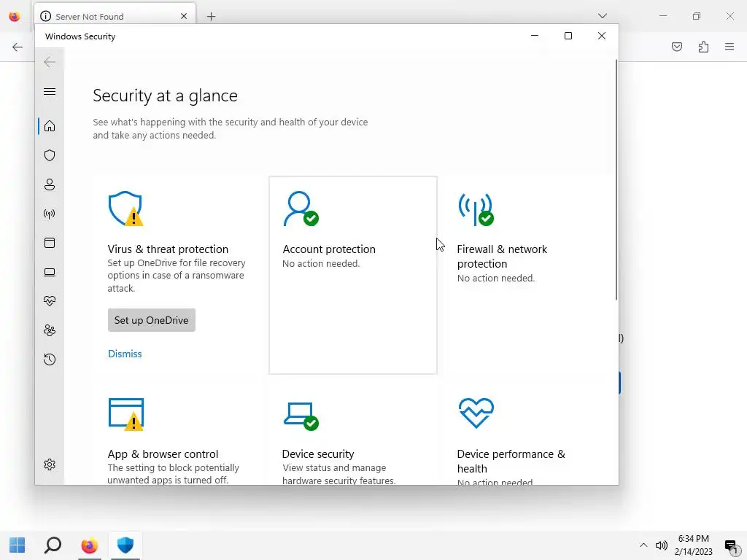Screen dimensions: 747x560
Task: Open Firefox application hamburger menu
Action: (x=729, y=47)
